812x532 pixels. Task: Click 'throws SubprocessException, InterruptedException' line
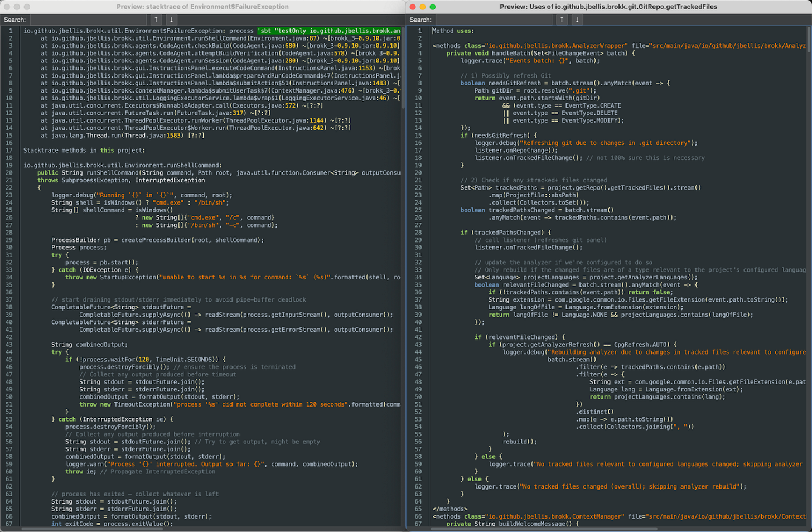[121, 180]
